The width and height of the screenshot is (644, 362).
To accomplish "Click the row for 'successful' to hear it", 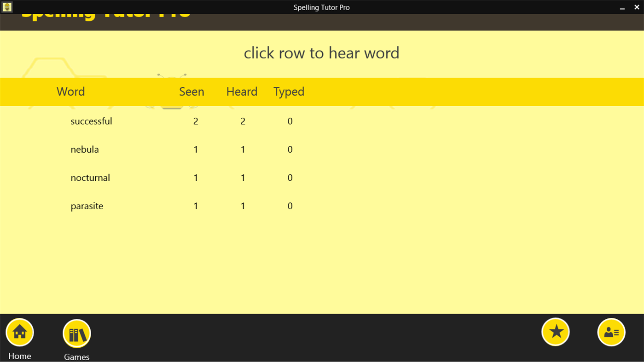I will [x=184, y=121].
